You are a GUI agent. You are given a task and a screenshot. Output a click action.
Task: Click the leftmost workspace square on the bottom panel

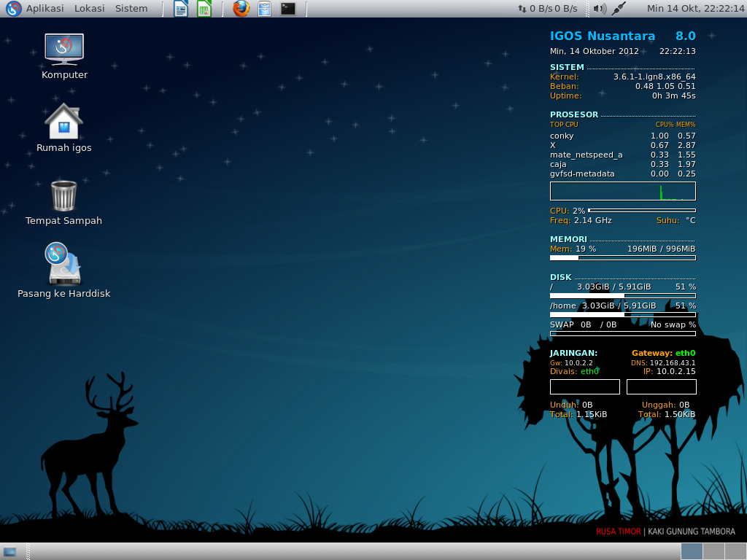[691, 551]
